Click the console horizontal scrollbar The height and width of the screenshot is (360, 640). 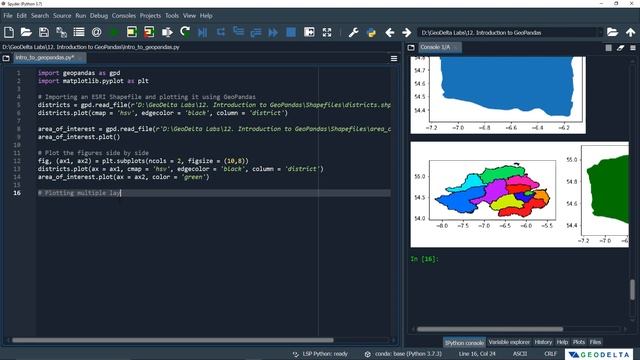tap(490, 329)
